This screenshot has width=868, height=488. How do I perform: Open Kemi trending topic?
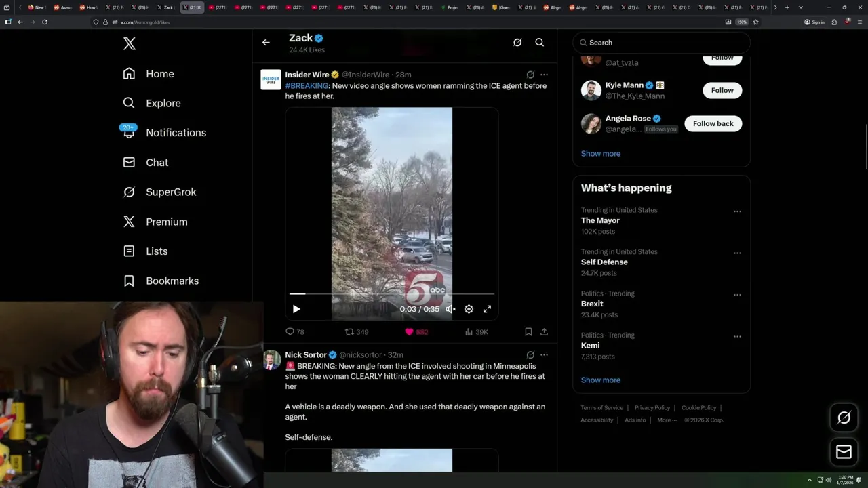[590, 346]
